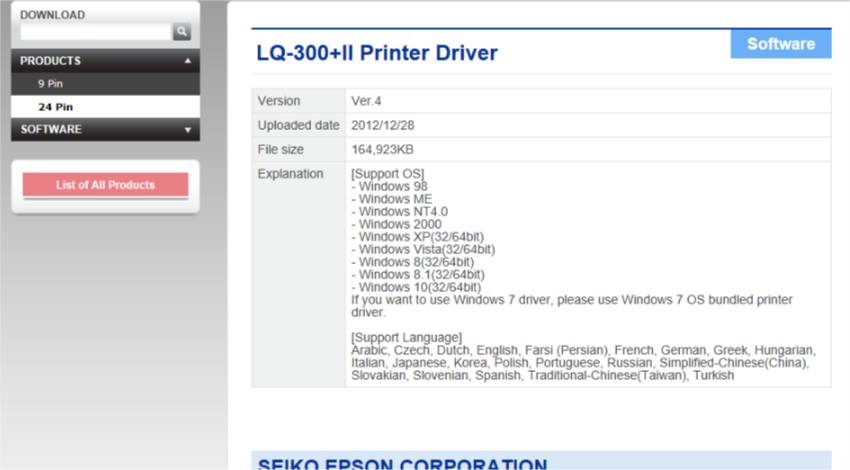Click the Windows 8.1(32/64bit) entry
Viewport: 850px width, 470px height.
(418, 274)
